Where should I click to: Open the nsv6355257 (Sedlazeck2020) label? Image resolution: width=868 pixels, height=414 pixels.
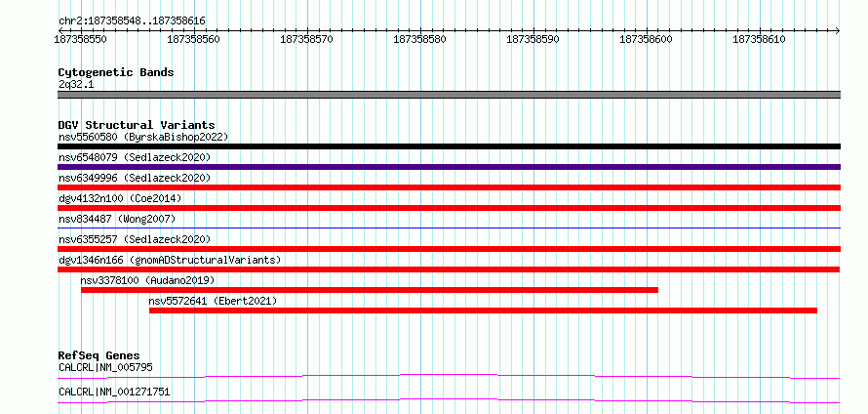135,239
